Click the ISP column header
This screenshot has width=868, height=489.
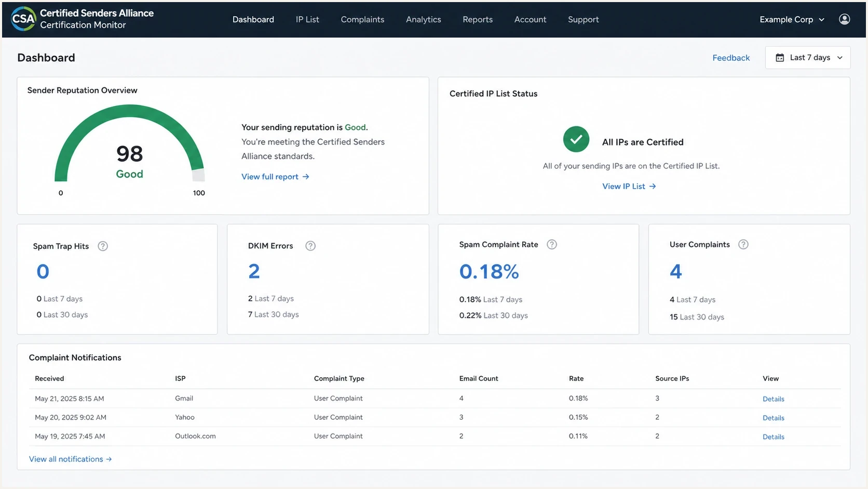pos(180,378)
